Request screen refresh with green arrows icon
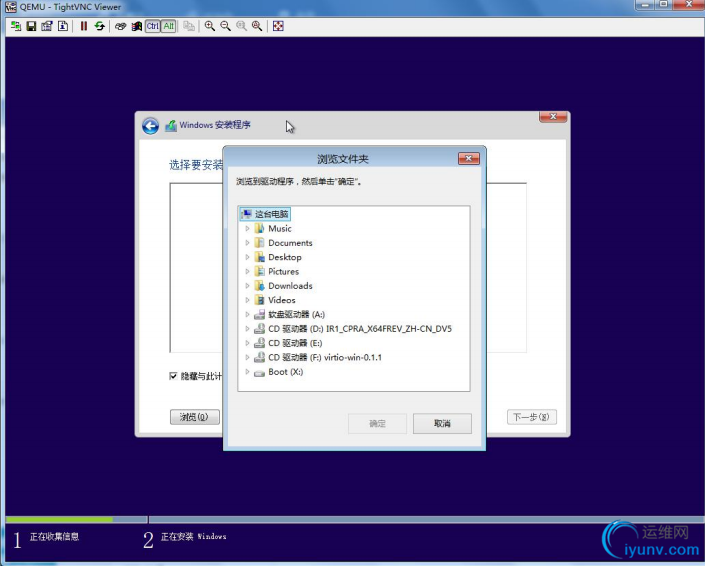 99,26
